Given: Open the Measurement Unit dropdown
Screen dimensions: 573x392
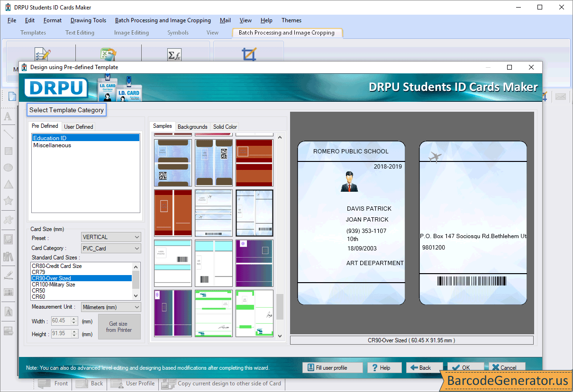Looking at the screenshot, I should click(111, 307).
